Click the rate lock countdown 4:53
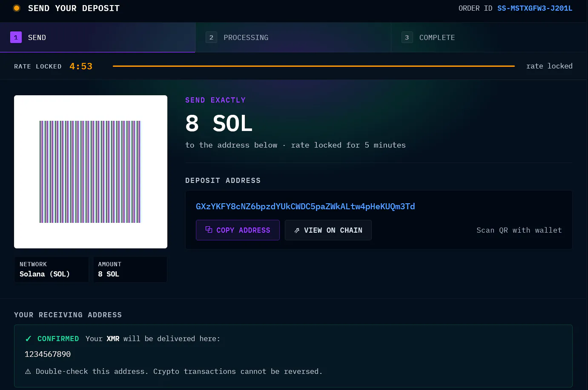Screen dimensions: 588x390 (81, 66)
